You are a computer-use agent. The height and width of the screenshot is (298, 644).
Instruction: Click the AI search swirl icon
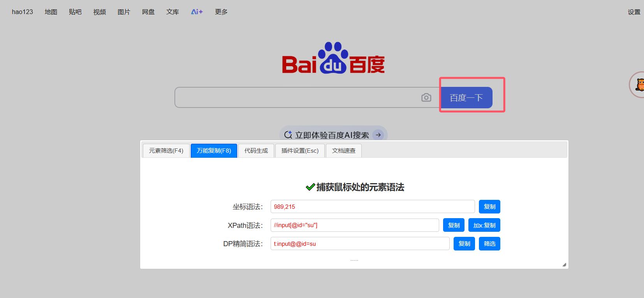coord(288,135)
